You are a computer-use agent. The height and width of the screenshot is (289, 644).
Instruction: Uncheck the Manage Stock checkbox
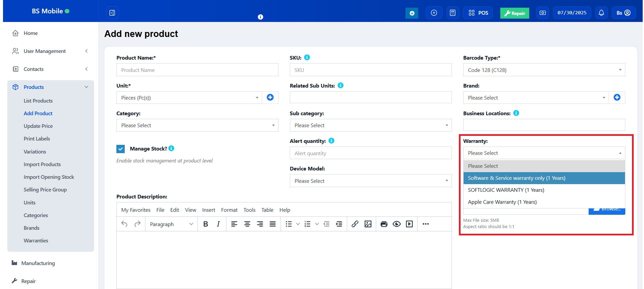pos(121,149)
